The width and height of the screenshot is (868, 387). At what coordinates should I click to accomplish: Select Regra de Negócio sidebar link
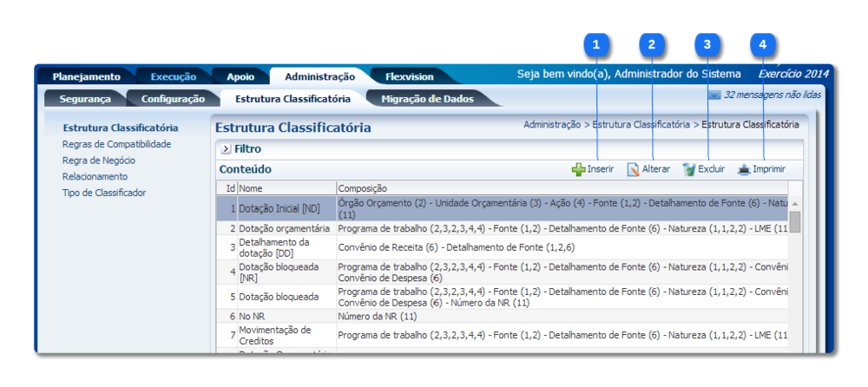(x=98, y=161)
